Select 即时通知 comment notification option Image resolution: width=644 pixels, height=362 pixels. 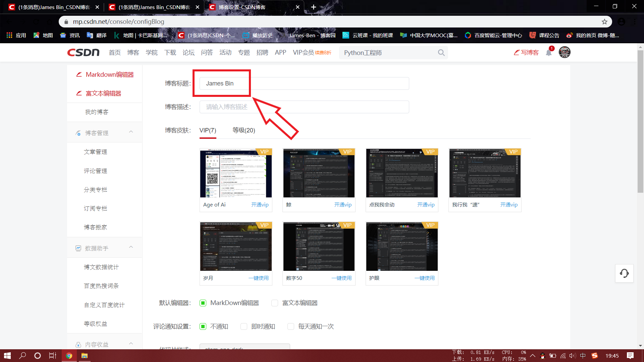click(244, 326)
